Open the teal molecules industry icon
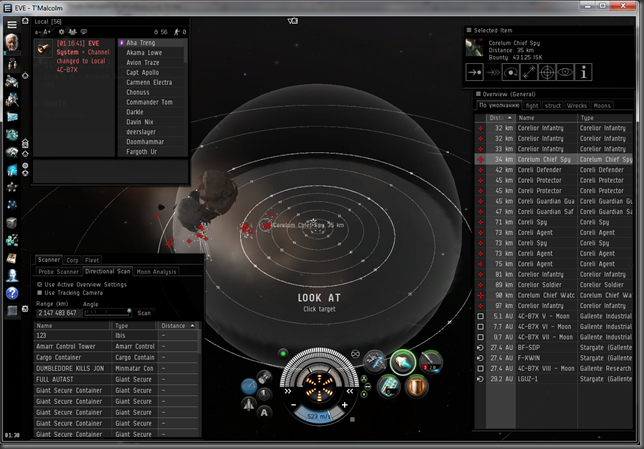Screen dimensions: 644x449 (x=12, y=240)
